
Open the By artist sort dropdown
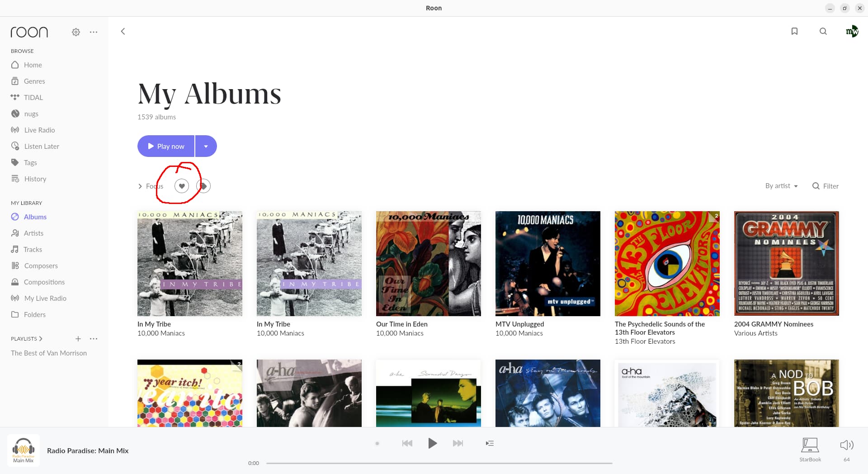(782, 186)
